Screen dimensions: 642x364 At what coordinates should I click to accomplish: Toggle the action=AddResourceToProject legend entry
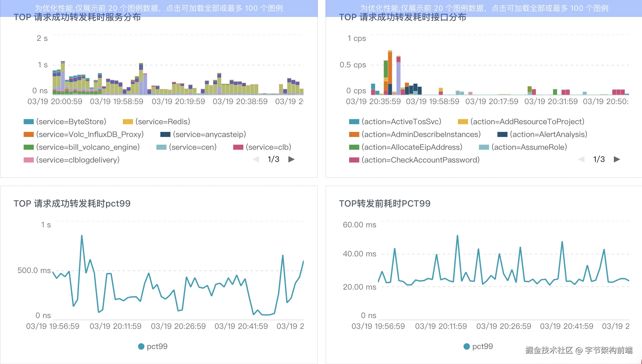pos(527,122)
